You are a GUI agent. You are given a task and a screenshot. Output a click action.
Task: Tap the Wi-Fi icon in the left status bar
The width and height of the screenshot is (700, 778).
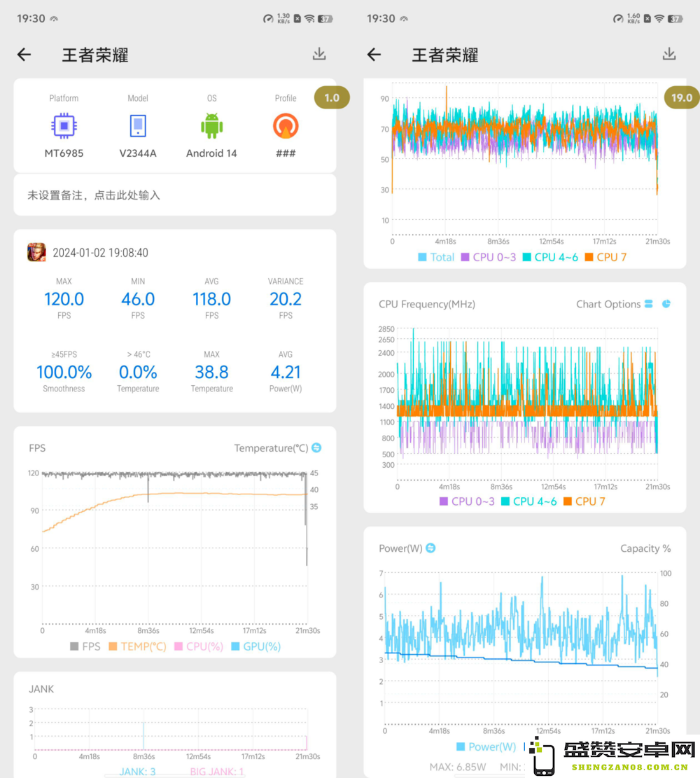tap(309, 19)
